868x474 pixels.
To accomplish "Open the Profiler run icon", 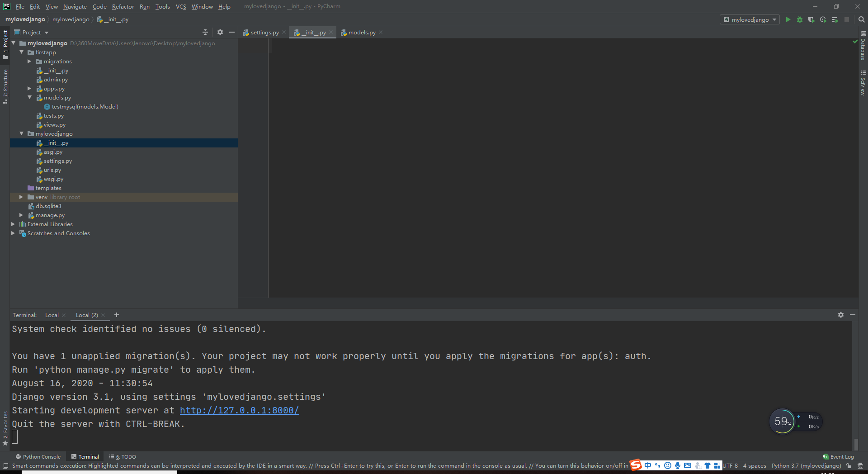I will pyautogui.click(x=823, y=19).
